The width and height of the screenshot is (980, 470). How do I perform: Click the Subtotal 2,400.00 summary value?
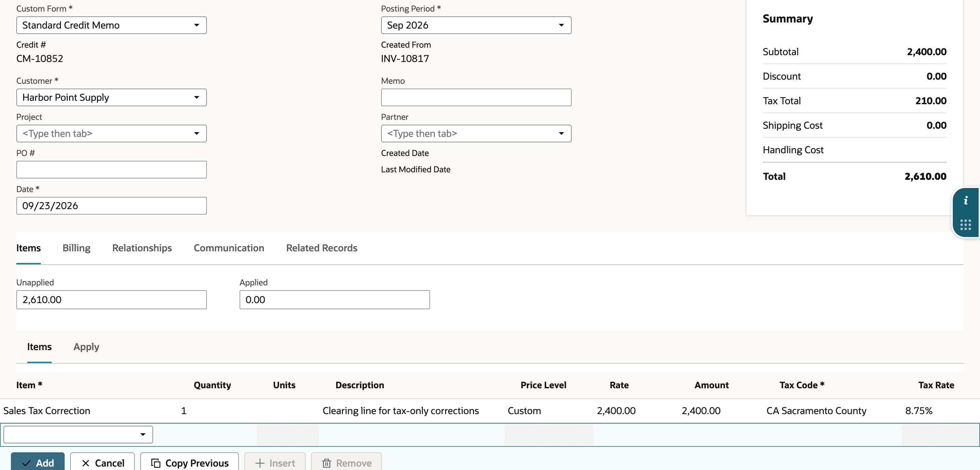click(926, 52)
